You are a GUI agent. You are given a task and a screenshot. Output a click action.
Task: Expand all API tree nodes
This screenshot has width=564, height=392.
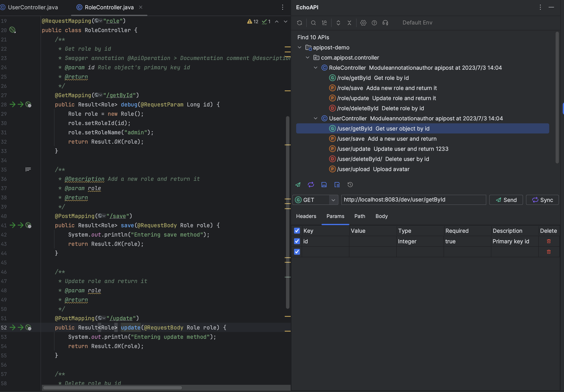coord(338,23)
